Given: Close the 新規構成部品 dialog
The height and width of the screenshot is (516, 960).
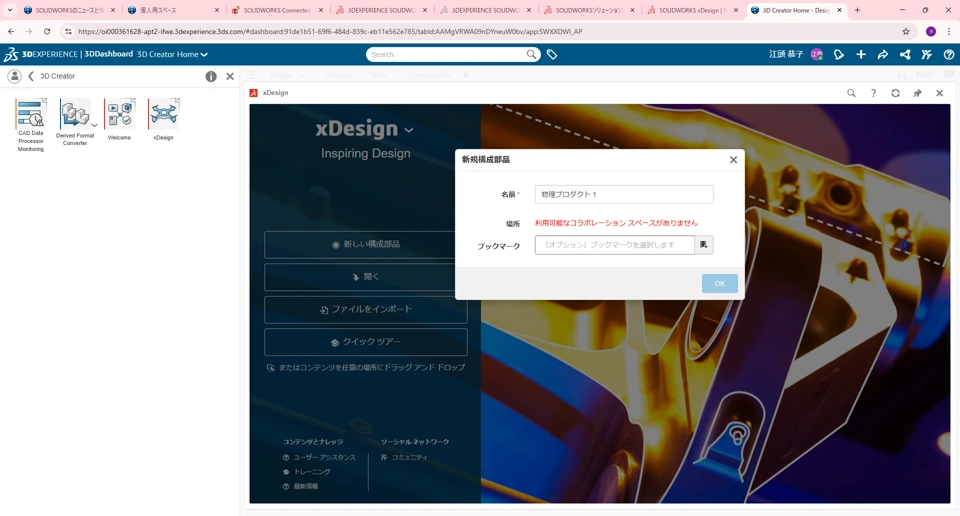Looking at the screenshot, I should pyautogui.click(x=733, y=160).
